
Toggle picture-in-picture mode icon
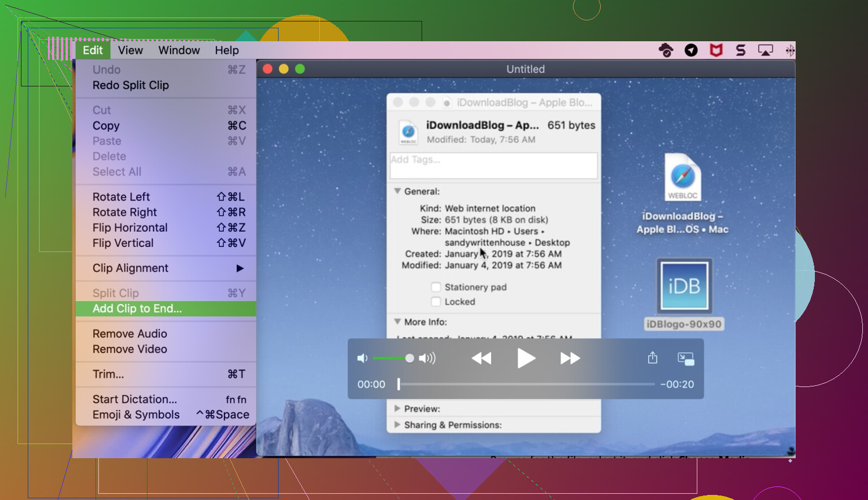[685, 358]
